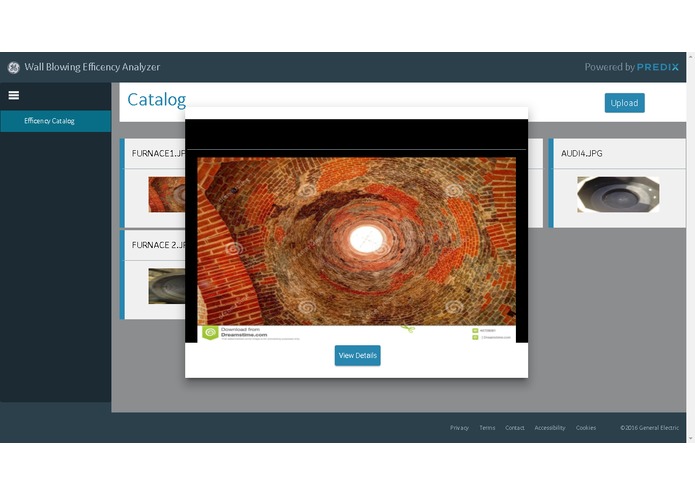Select Efficency Catalog in the sidebar
Screen dimensions: 695x494
[x=55, y=121]
